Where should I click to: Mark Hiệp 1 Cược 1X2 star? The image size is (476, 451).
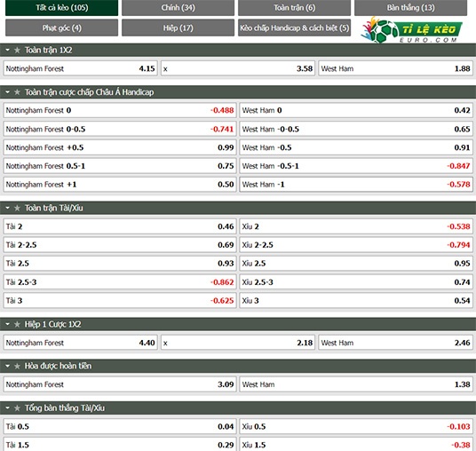tap(17, 324)
